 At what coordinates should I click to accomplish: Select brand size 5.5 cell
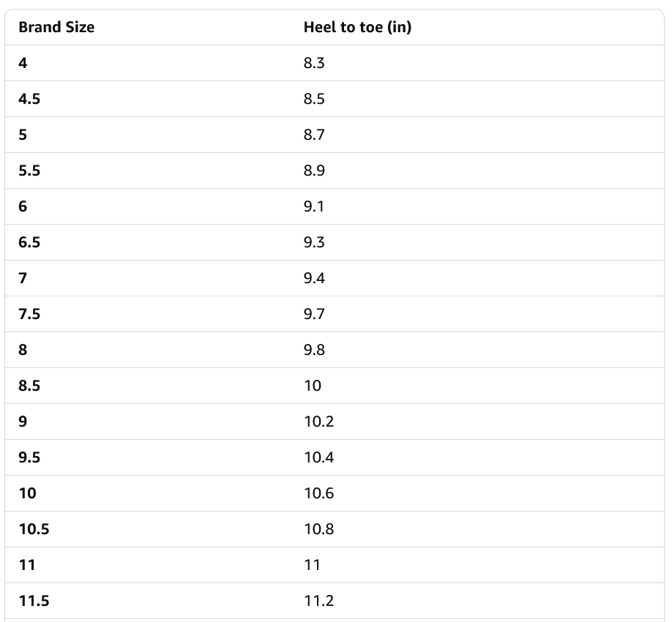point(29,171)
